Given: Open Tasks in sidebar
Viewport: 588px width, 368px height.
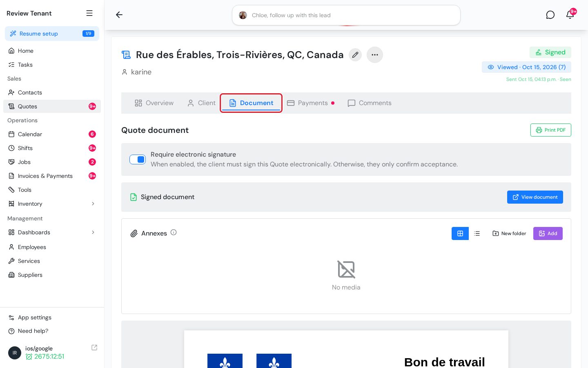Looking at the screenshot, I should pos(52,65).
